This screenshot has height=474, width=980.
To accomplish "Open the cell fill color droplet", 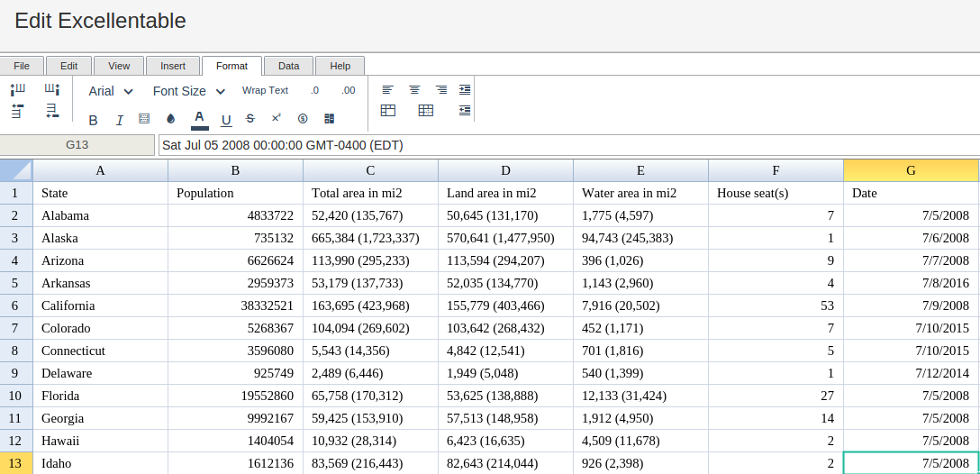I will pos(170,119).
